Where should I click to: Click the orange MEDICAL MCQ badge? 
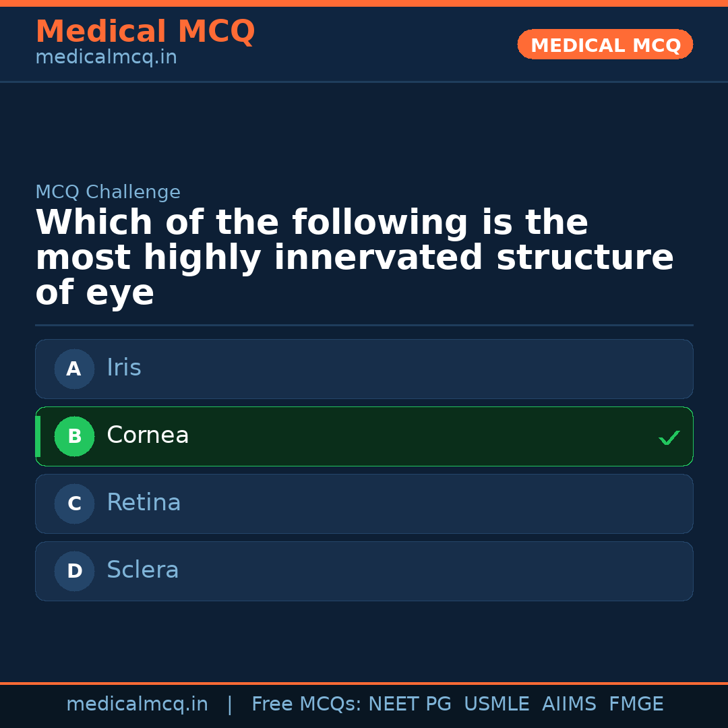tap(605, 44)
